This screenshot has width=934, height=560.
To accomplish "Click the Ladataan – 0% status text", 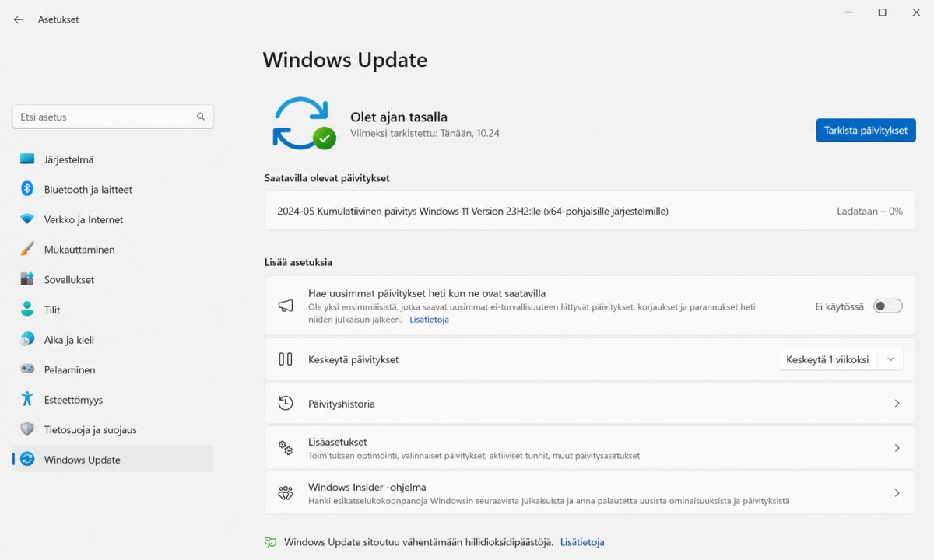I will tap(869, 211).
